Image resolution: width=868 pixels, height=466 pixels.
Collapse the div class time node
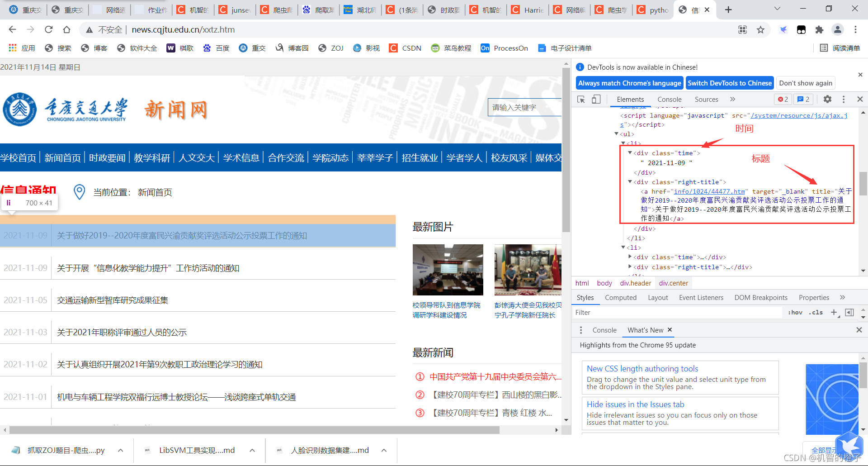tap(630, 153)
